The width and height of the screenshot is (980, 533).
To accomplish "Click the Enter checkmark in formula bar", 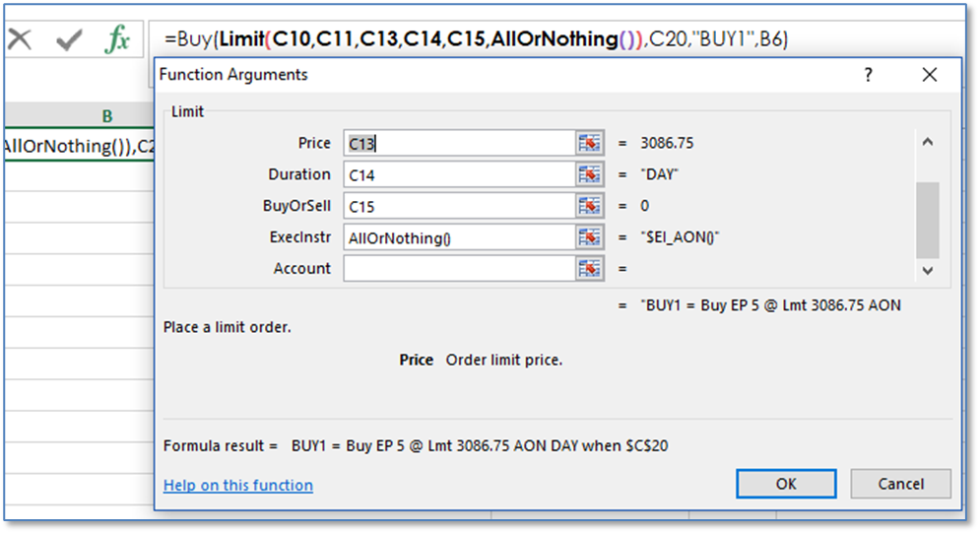I will point(69,40).
